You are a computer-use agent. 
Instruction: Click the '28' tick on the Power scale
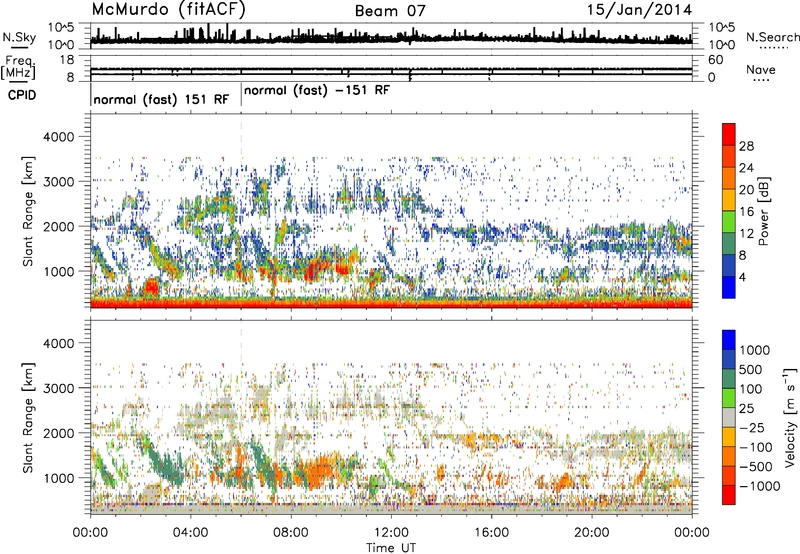746,146
